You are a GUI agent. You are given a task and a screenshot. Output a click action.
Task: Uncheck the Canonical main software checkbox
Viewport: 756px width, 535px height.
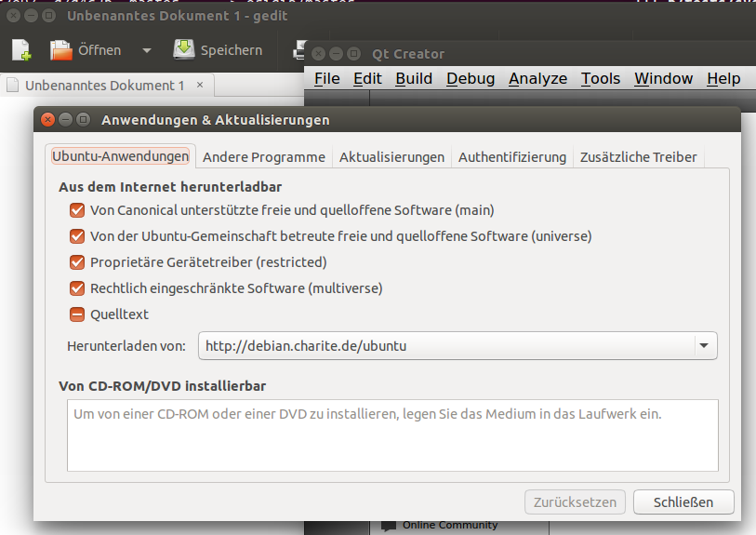click(77, 210)
